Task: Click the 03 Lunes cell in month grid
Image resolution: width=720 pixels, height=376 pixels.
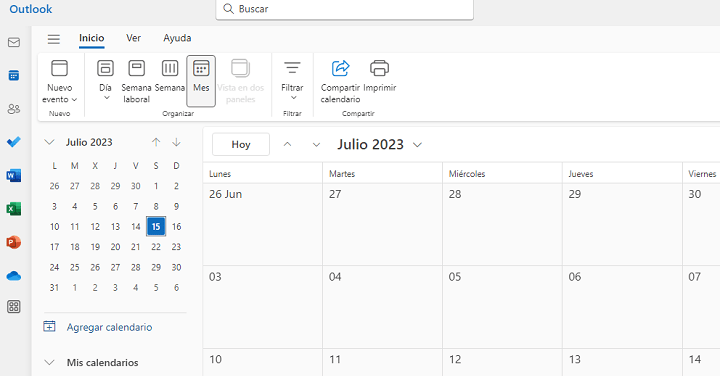Action: click(x=263, y=307)
